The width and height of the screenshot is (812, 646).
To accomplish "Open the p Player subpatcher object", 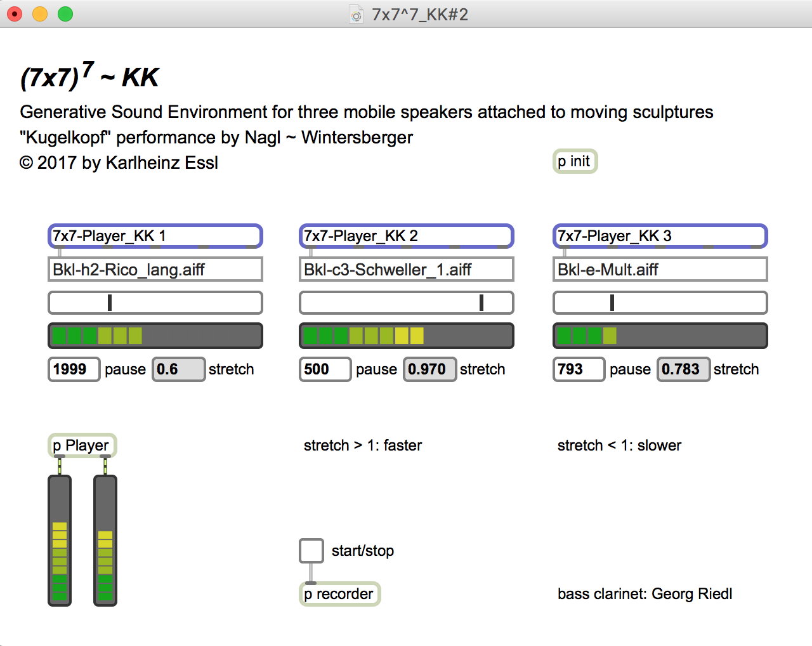I will pos(82,445).
